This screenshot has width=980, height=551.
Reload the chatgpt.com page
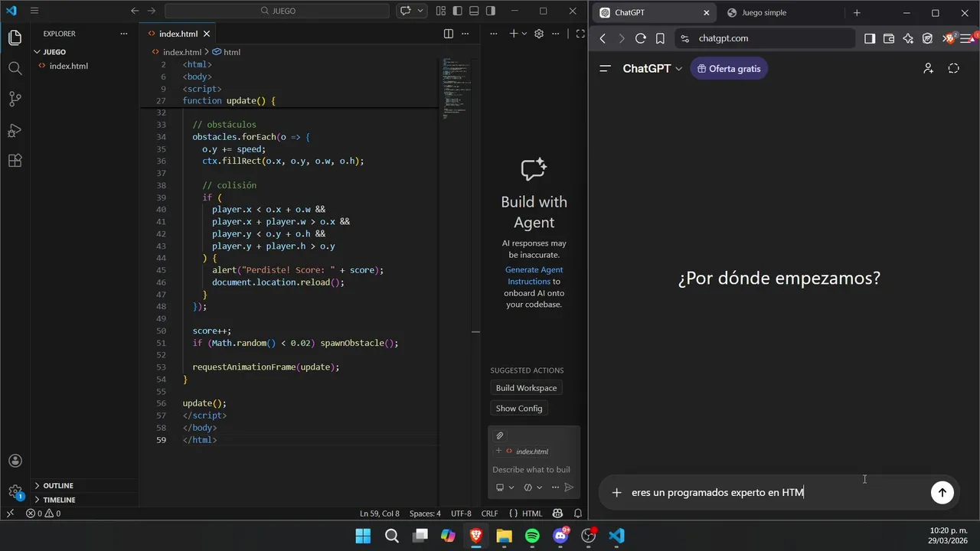click(641, 38)
